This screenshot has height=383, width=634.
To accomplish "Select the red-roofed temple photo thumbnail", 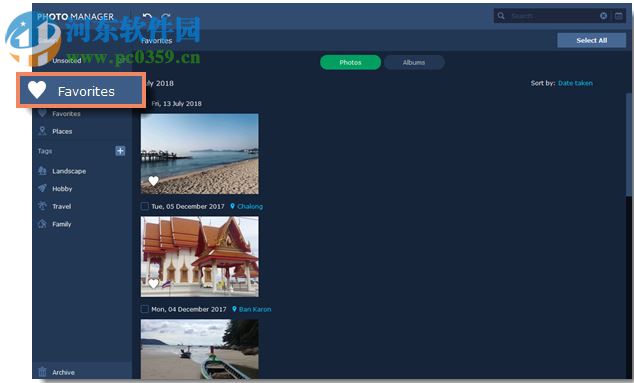I will point(200,256).
